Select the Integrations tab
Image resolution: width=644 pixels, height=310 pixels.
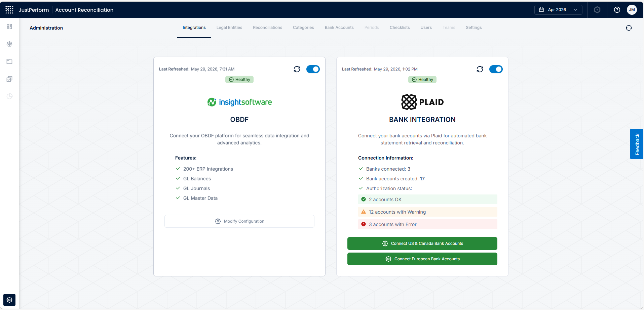(194, 28)
